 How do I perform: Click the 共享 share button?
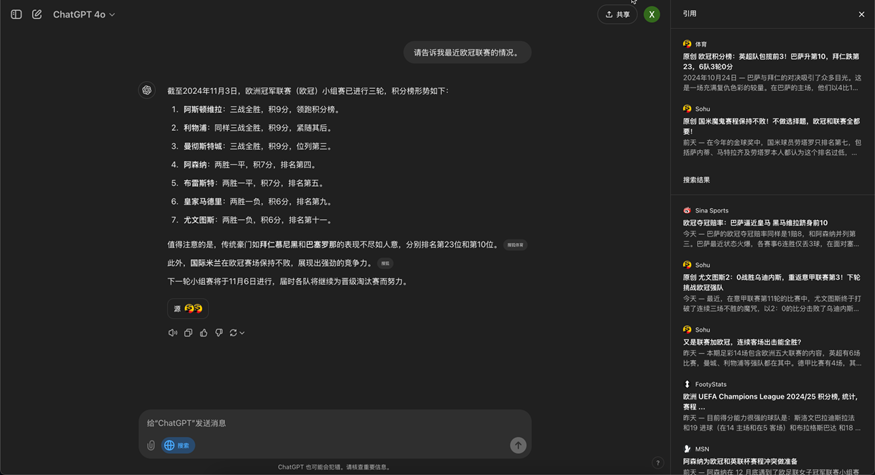(x=617, y=15)
